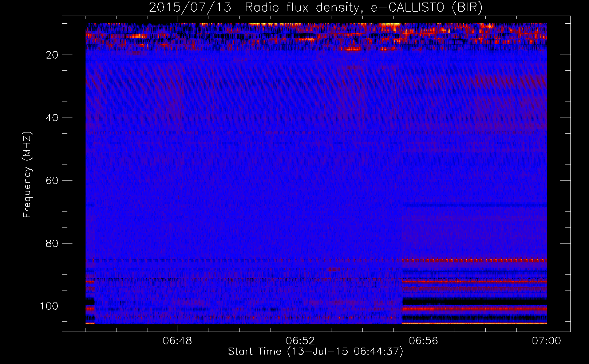This screenshot has width=589, height=364.
Task: Click the 100 MHz frequency tick label
Action: 49,306
